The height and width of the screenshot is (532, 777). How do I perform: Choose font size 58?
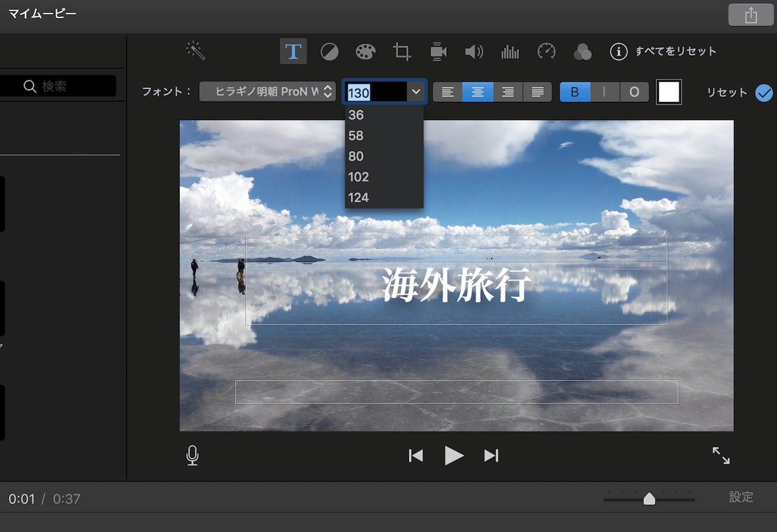click(x=384, y=136)
